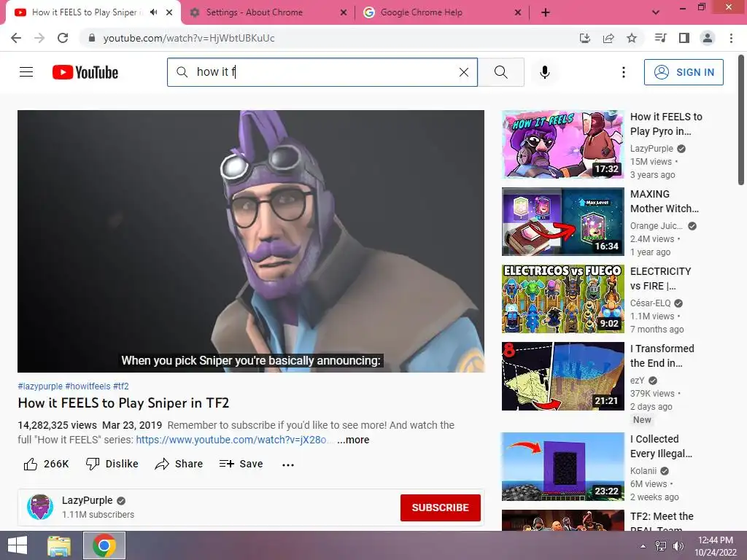Viewport: 747px width, 560px height.
Task: Click the TF2: Meet the REAL Team title
Action: pos(662,522)
